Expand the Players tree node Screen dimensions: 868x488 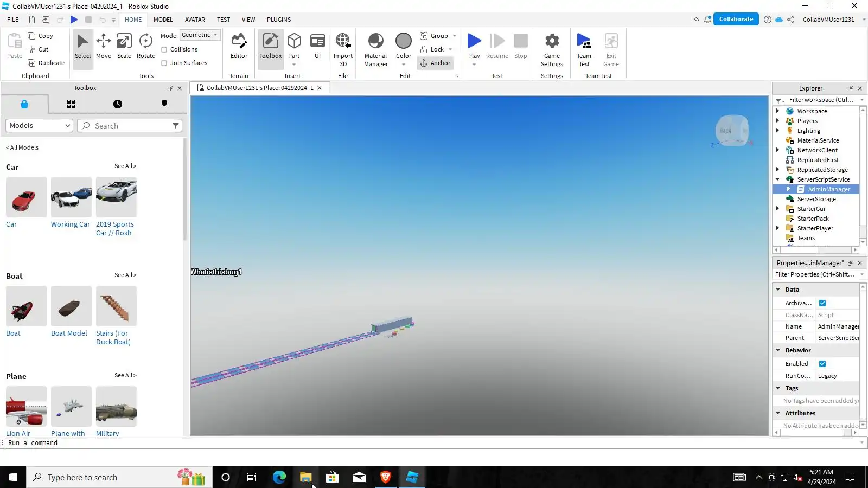coord(777,121)
